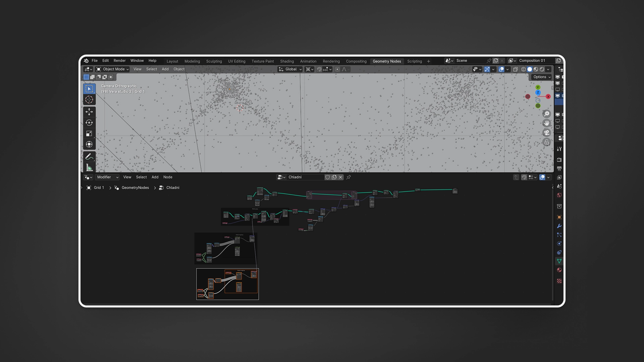Open the node editor Add menu
The width and height of the screenshot is (644, 362).
[155, 177]
